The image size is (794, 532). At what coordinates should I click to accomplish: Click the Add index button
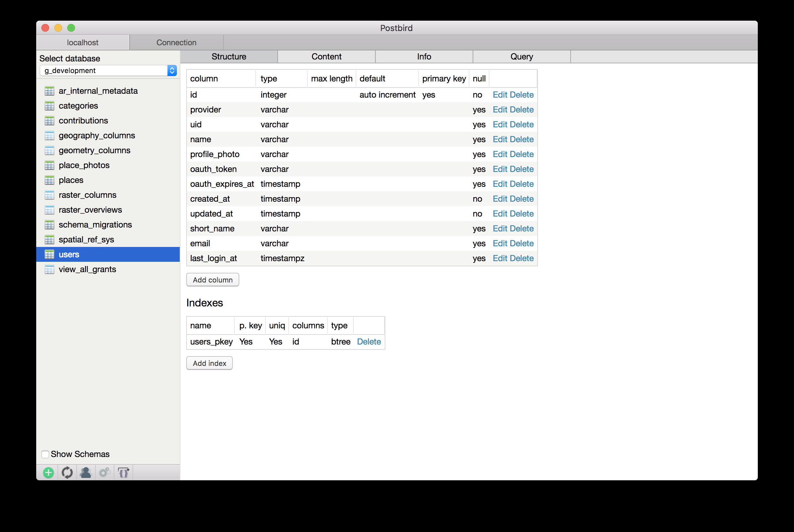[x=209, y=363]
